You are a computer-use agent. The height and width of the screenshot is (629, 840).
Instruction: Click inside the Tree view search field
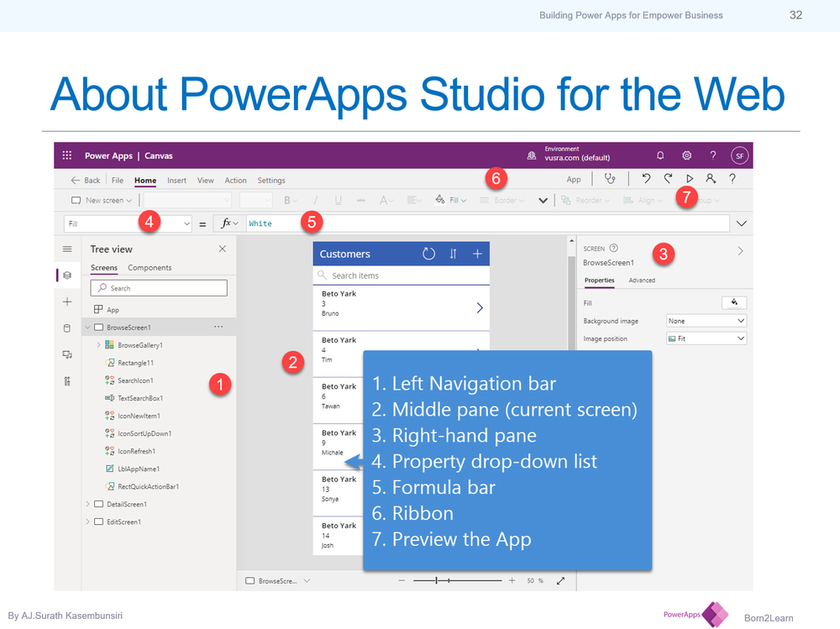(159, 287)
